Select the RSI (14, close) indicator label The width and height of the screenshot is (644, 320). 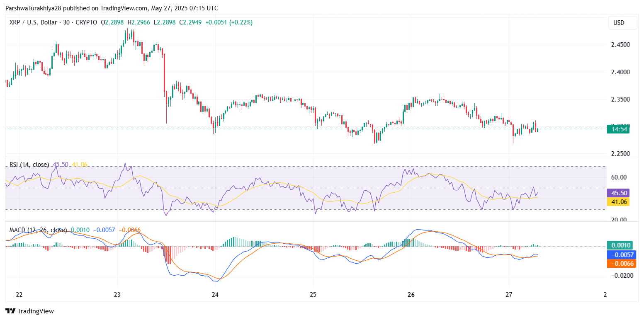tap(29, 165)
